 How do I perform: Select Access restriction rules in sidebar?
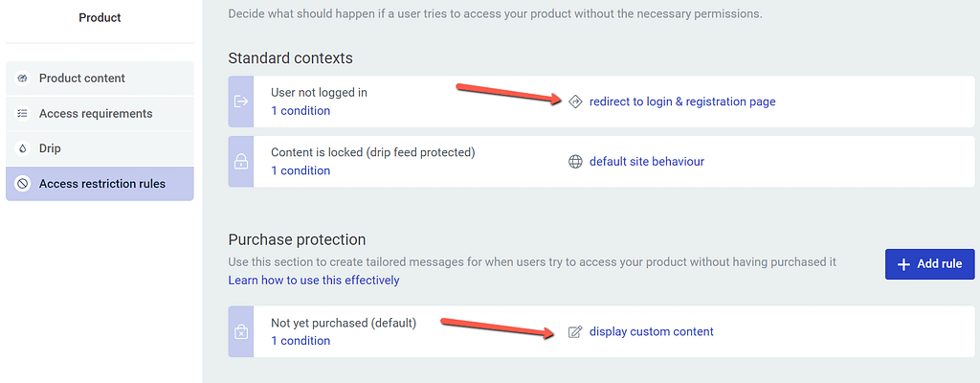click(x=100, y=184)
